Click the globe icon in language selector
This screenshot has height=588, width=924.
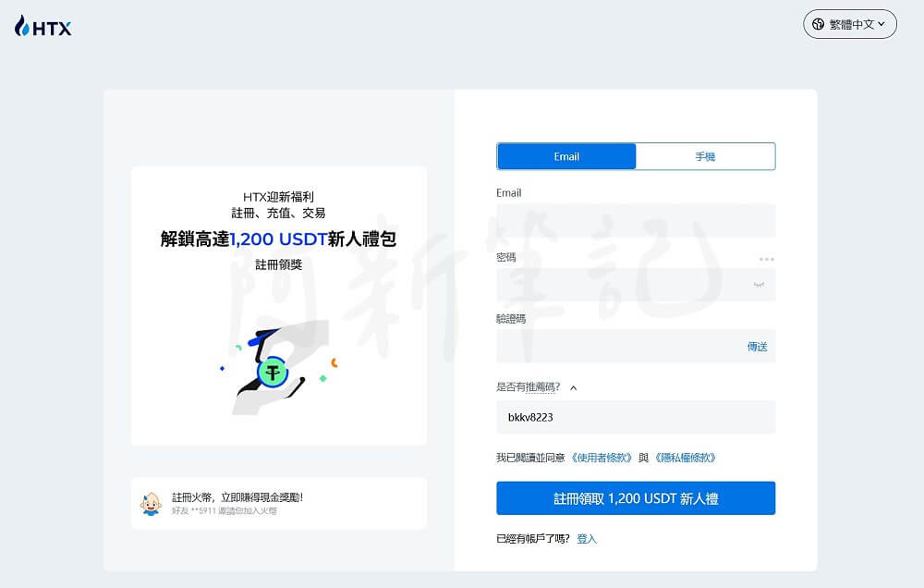click(x=818, y=24)
